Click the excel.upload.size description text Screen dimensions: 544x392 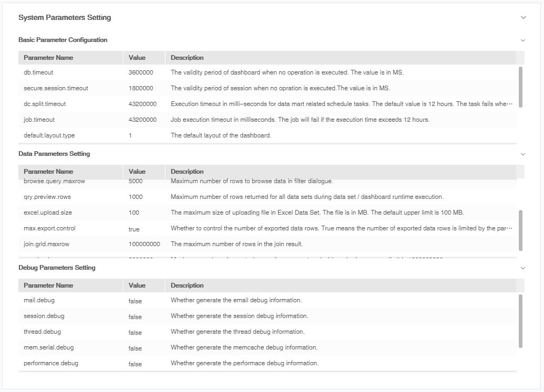pos(317,213)
